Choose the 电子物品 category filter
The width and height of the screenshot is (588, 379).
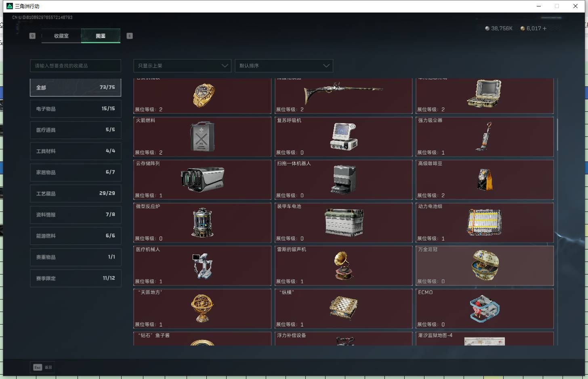click(76, 109)
